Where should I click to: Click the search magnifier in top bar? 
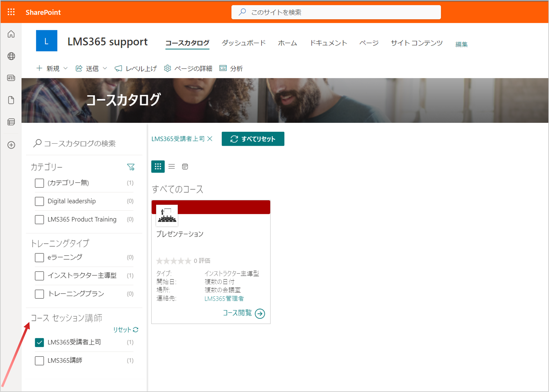(x=242, y=12)
